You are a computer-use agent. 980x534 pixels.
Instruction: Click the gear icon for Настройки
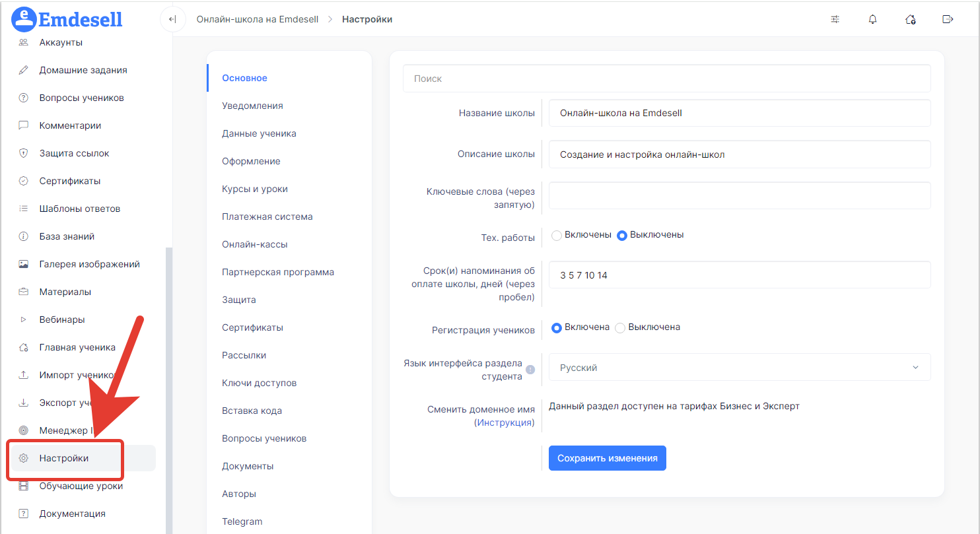[x=24, y=458]
